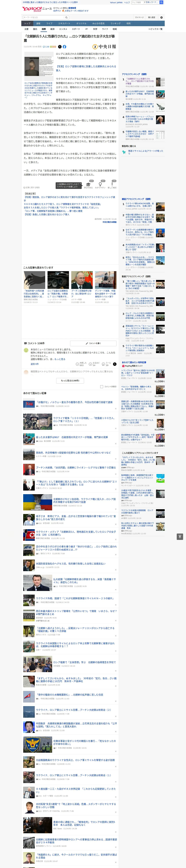Open 返信 6件 replies
This screenshot has width=186, height=868.
tap(34, 364)
